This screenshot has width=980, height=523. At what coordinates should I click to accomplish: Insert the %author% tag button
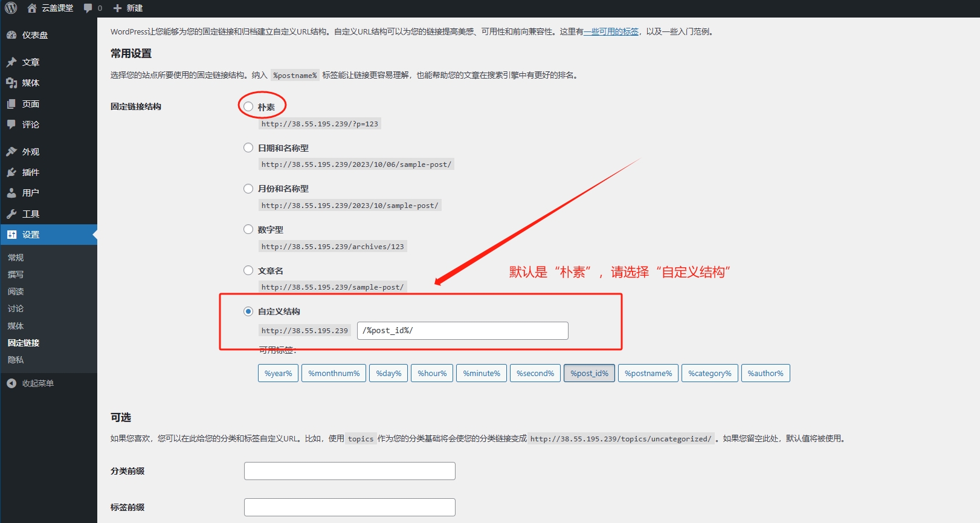tap(766, 373)
